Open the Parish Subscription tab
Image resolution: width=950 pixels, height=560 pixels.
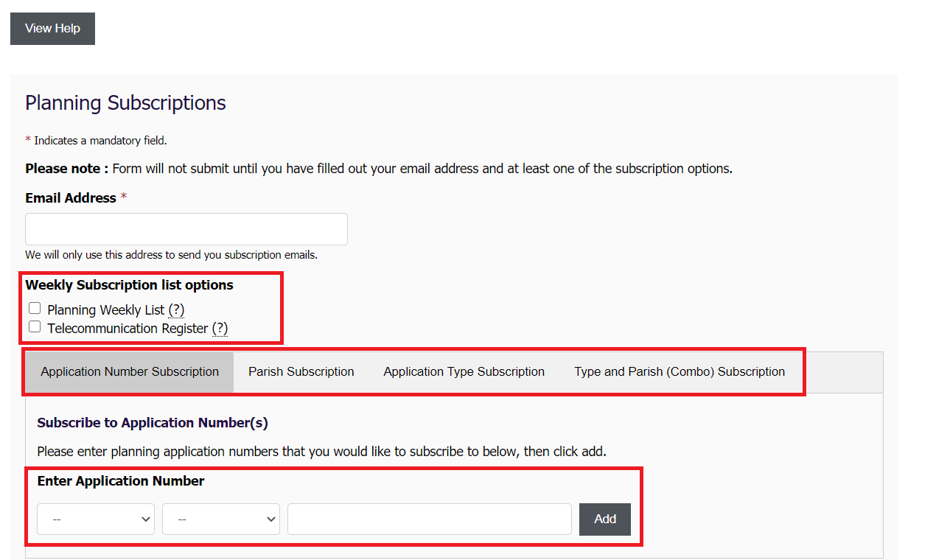pos(301,372)
